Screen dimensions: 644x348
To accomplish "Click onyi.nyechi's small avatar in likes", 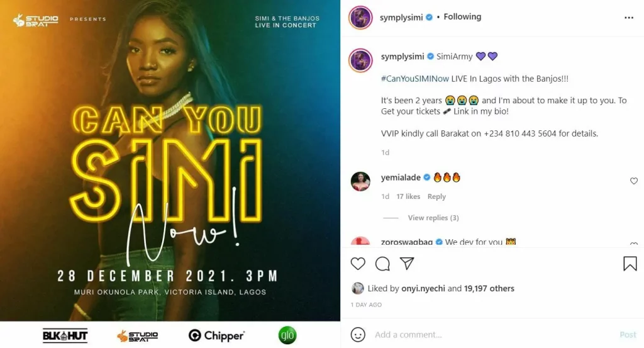I will [358, 288].
